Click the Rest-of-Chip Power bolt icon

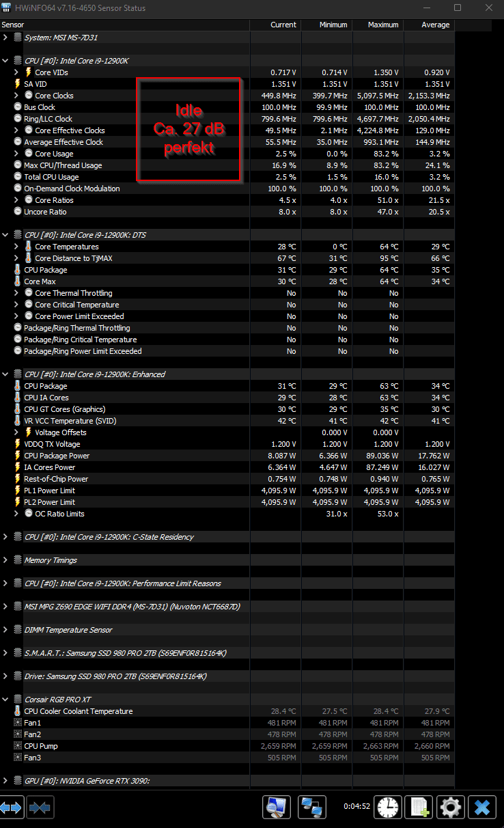tap(18, 479)
